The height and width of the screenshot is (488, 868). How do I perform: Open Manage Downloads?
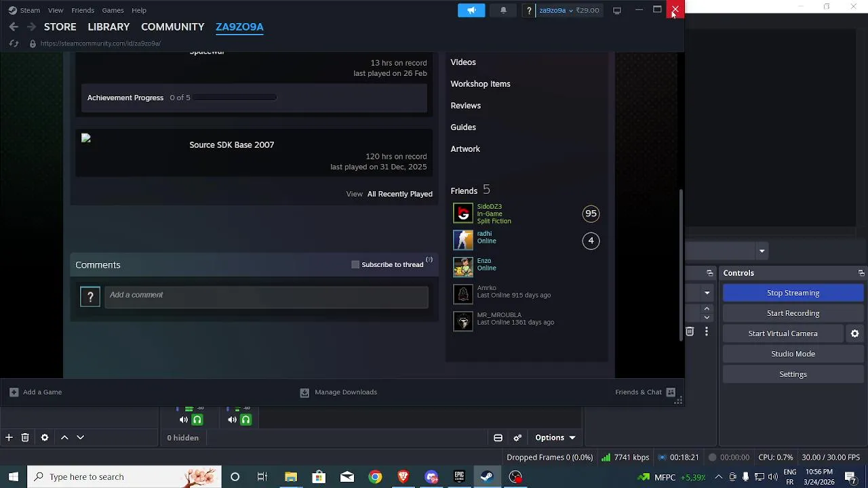pyautogui.click(x=338, y=392)
